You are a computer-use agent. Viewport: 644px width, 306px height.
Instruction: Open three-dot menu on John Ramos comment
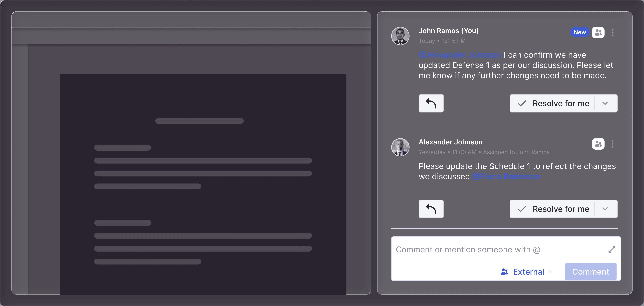pyautogui.click(x=612, y=32)
